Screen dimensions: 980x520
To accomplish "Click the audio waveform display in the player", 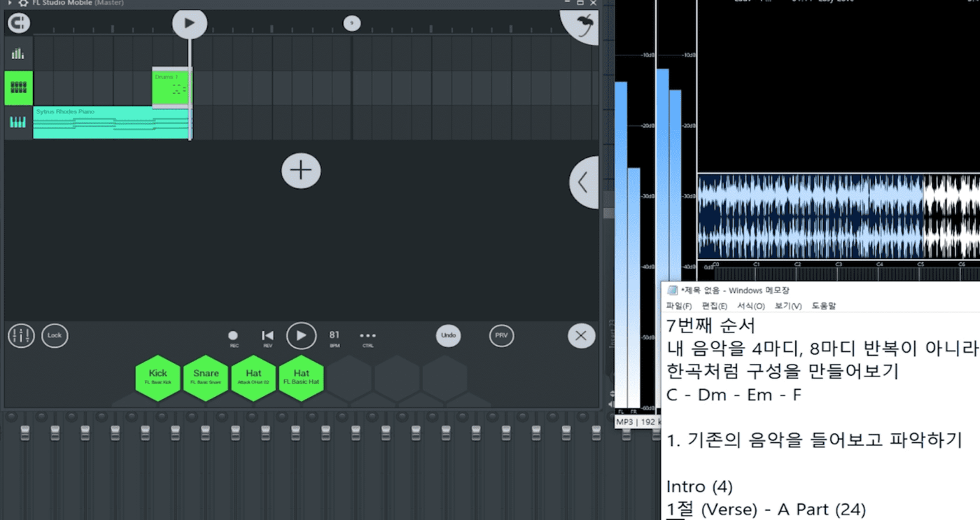I will [x=839, y=217].
